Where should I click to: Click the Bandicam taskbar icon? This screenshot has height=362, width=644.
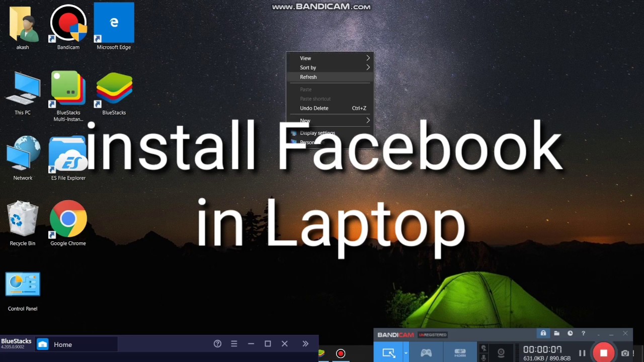(x=341, y=354)
